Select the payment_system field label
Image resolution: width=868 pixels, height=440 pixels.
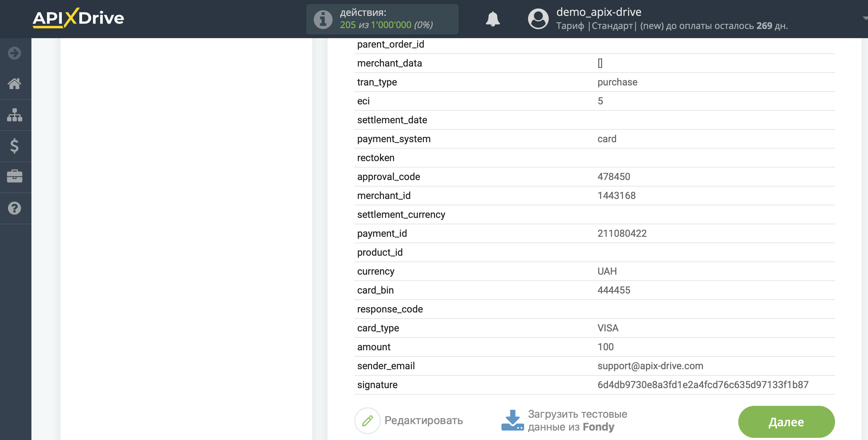coord(394,139)
